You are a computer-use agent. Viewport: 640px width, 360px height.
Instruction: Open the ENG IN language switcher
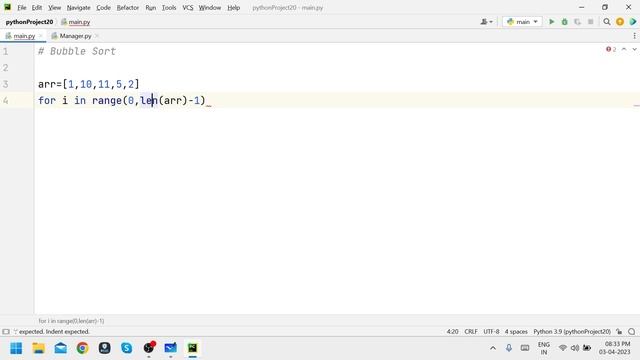point(544,348)
